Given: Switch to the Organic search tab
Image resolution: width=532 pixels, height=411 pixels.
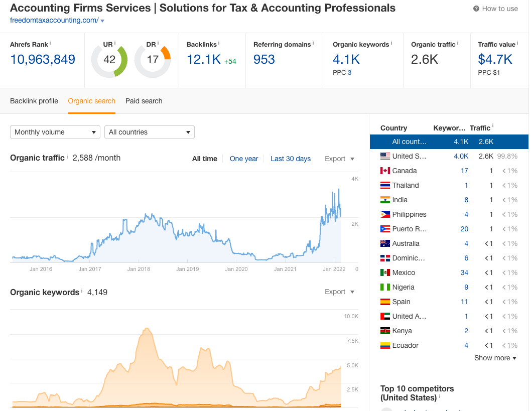Looking at the screenshot, I should tap(92, 101).
